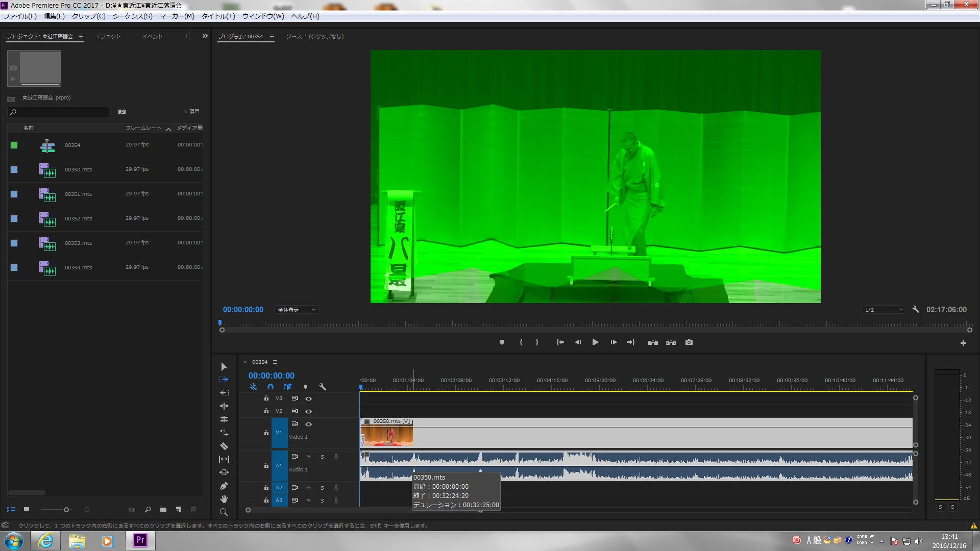980x551 pixels.
Task: Toggle Snap magnet icon in timeline
Action: pyautogui.click(x=271, y=387)
